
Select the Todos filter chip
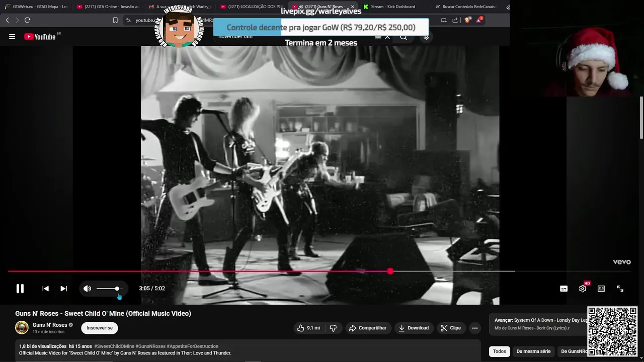499,351
